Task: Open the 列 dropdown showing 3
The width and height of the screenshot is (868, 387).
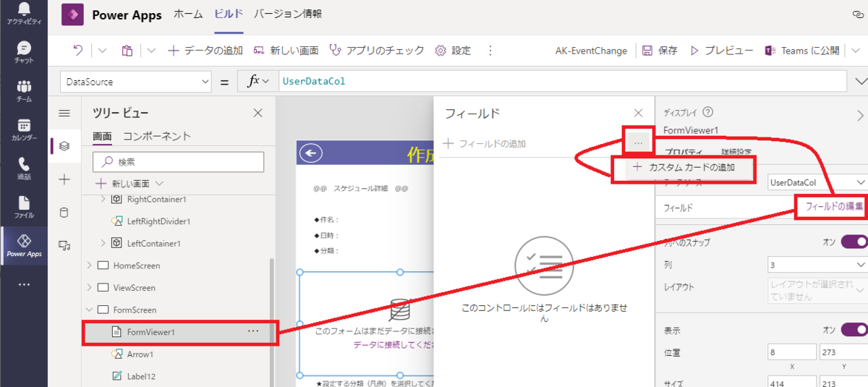Action: 817,265
